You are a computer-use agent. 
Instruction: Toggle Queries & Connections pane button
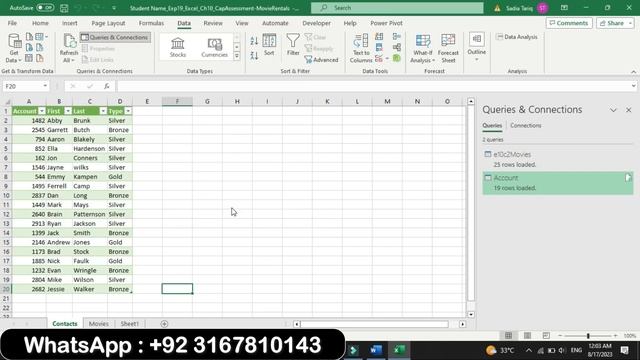point(115,37)
